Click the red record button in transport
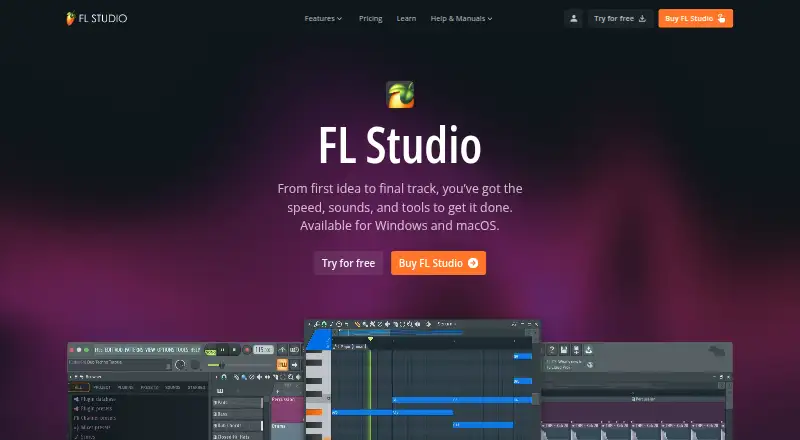 click(247, 350)
